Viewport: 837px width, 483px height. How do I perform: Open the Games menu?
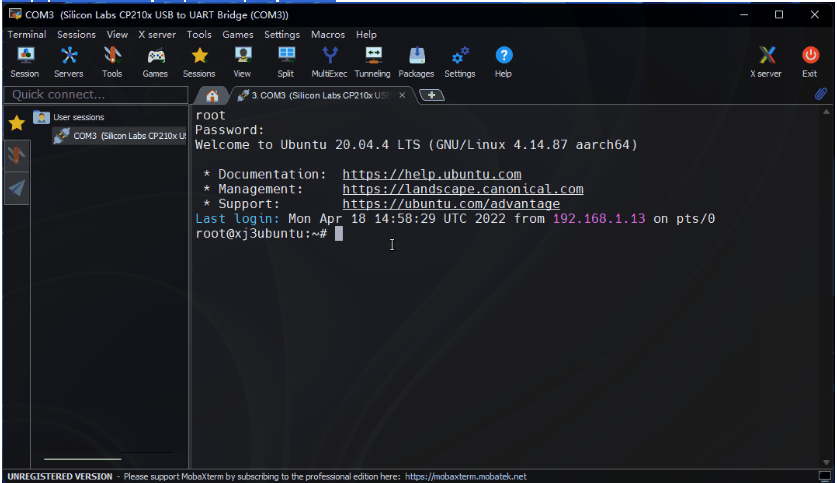pyautogui.click(x=238, y=34)
